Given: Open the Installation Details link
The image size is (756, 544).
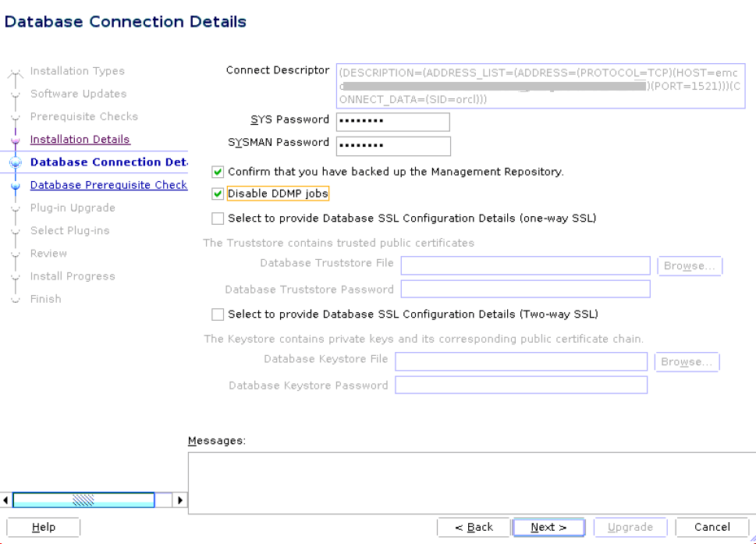Looking at the screenshot, I should click(x=80, y=139).
